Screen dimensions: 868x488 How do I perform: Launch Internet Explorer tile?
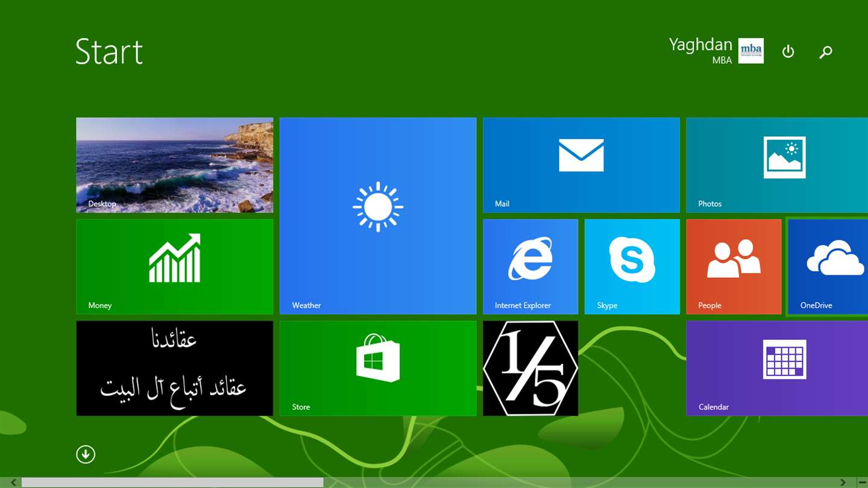tap(530, 266)
